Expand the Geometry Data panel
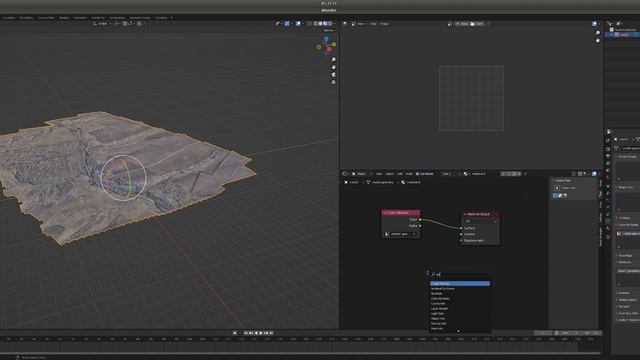The image size is (640, 360). point(627,313)
